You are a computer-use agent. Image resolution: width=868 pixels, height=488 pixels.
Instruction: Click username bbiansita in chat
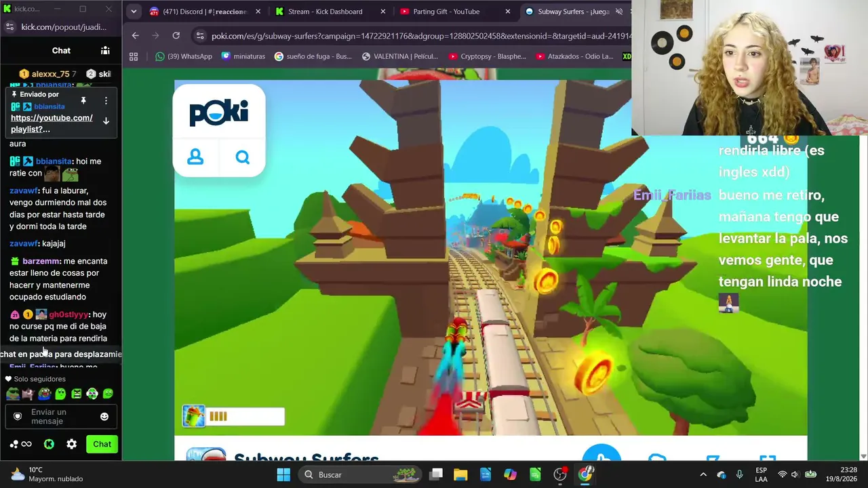click(54, 161)
